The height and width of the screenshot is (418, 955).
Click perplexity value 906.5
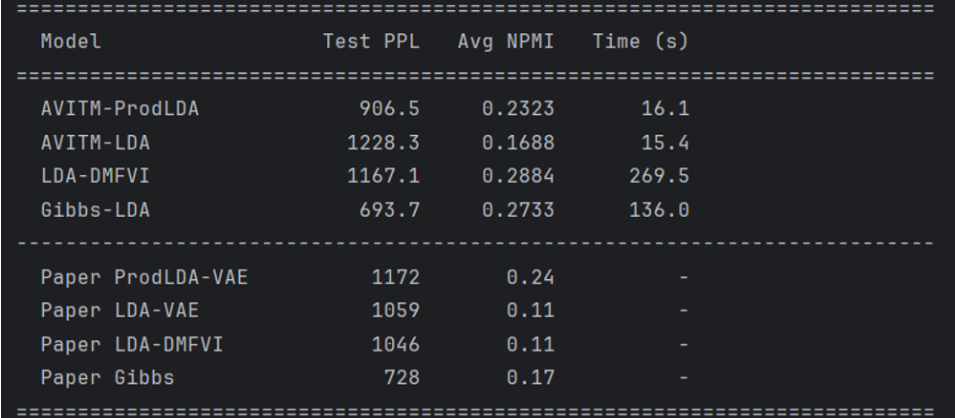389,108
